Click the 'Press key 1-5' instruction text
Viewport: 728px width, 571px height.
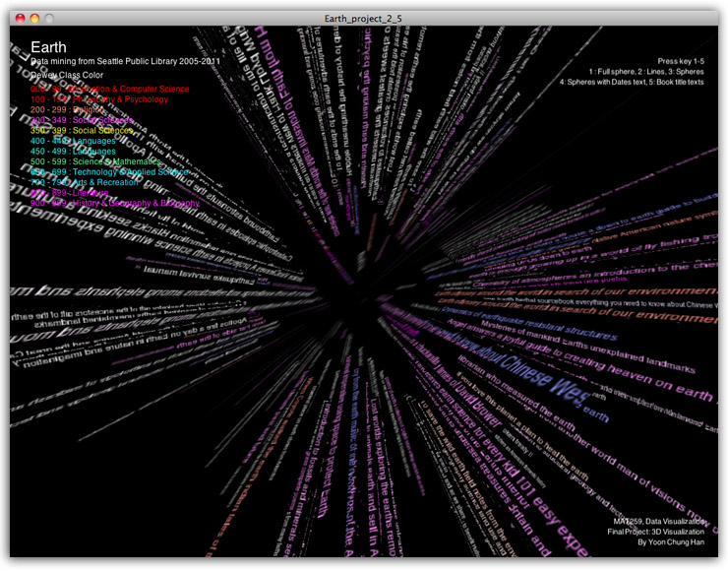681,61
